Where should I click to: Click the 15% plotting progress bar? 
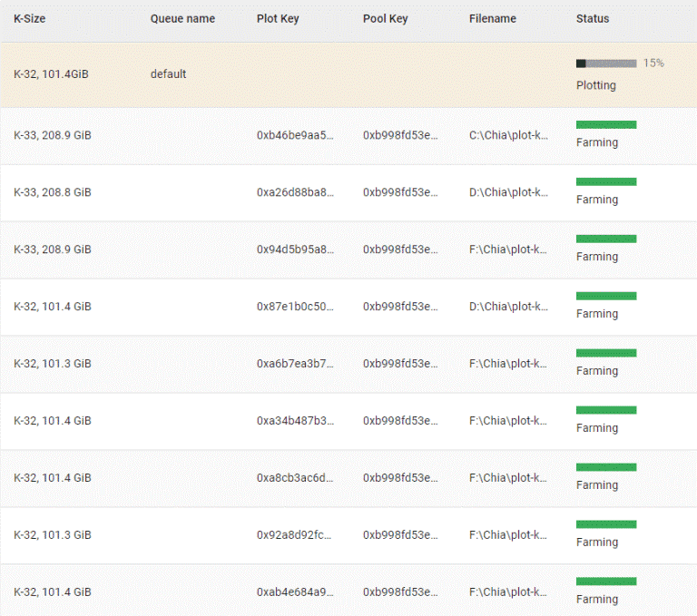coord(606,64)
